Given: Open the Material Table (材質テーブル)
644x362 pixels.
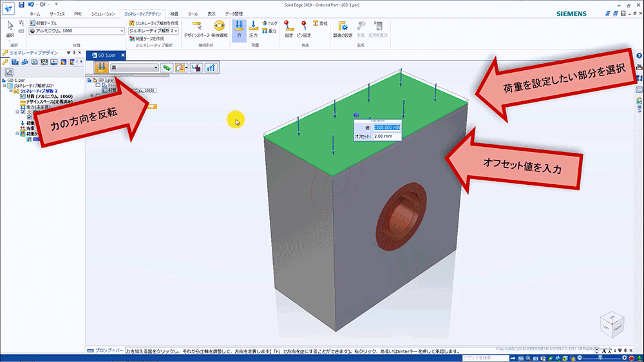Looking at the screenshot, I should 44,23.
